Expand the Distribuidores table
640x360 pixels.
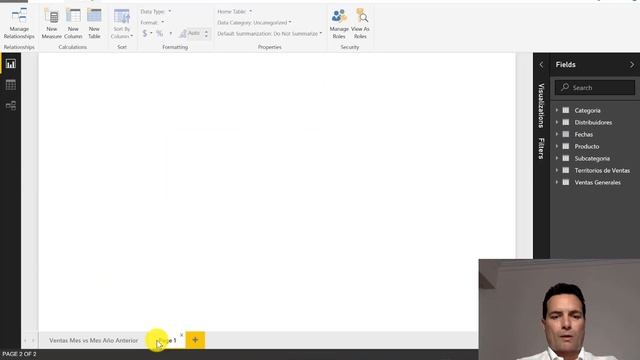(557, 122)
